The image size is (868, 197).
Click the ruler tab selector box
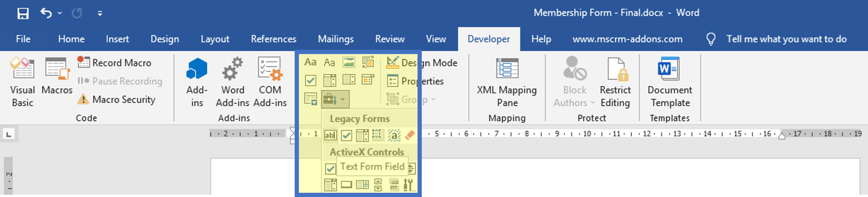tap(9, 135)
